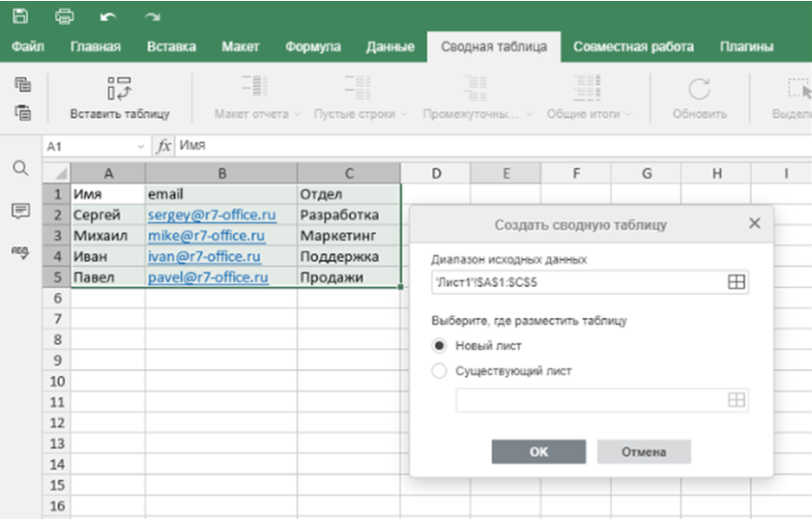
Task: Open the sergey@r7-office.ru email link
Action: [212, 215]
